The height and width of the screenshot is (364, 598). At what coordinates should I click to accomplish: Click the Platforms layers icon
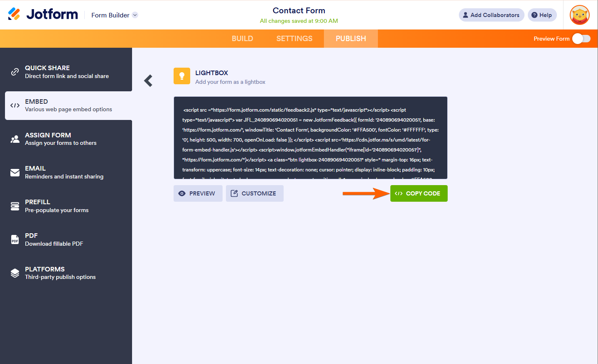tap(15, 273)
